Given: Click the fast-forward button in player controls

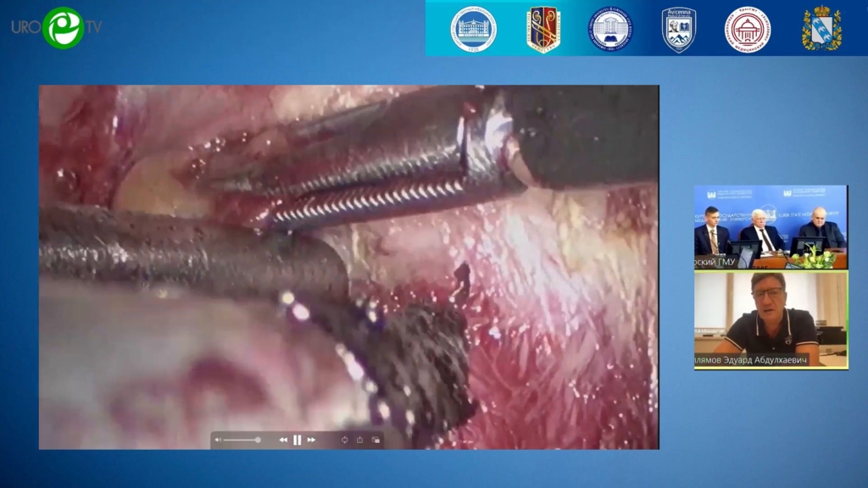Looking at the screenshot, I should [x=311, y=440].
